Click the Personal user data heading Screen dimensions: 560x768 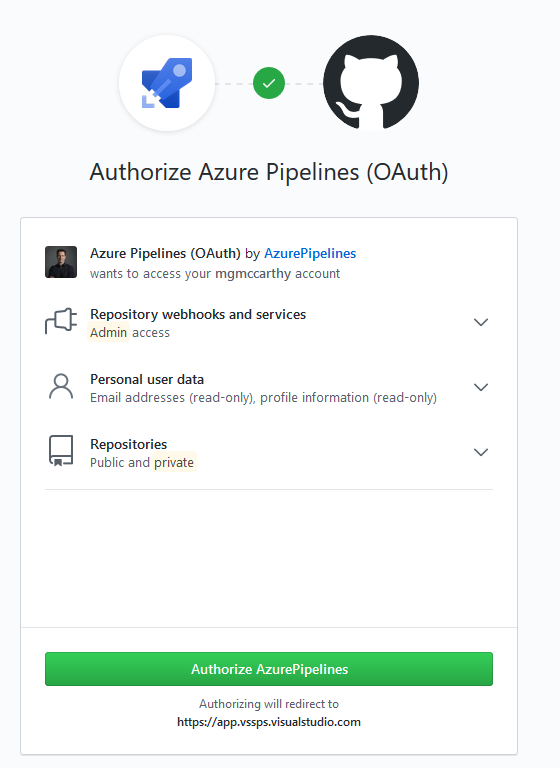coord(147,380)
